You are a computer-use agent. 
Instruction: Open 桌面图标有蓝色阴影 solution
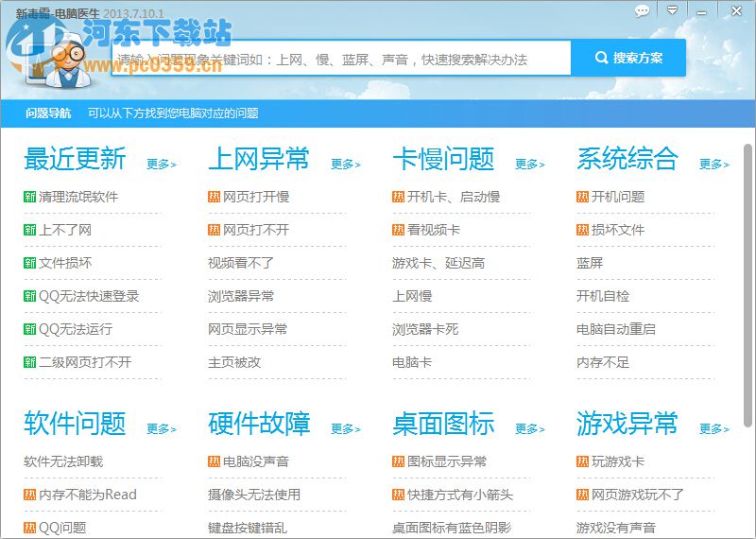pos(452,528)
